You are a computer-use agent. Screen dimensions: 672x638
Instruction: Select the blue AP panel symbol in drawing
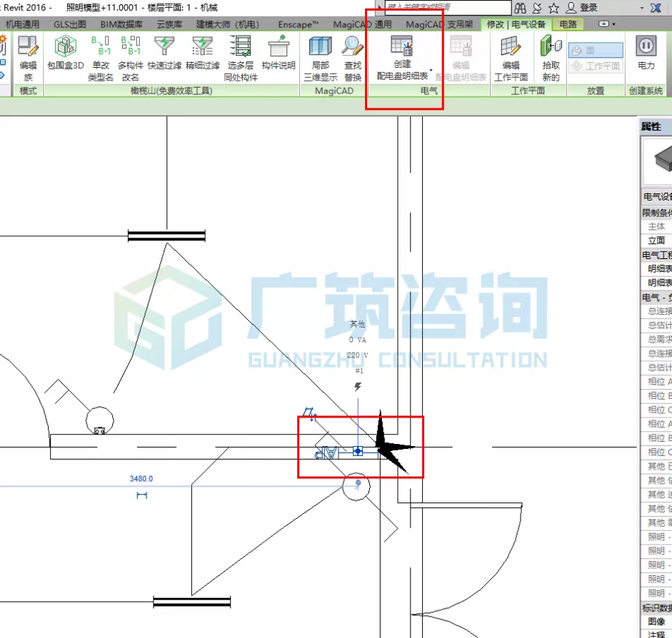pyautogui.click(x=326, y=452)
